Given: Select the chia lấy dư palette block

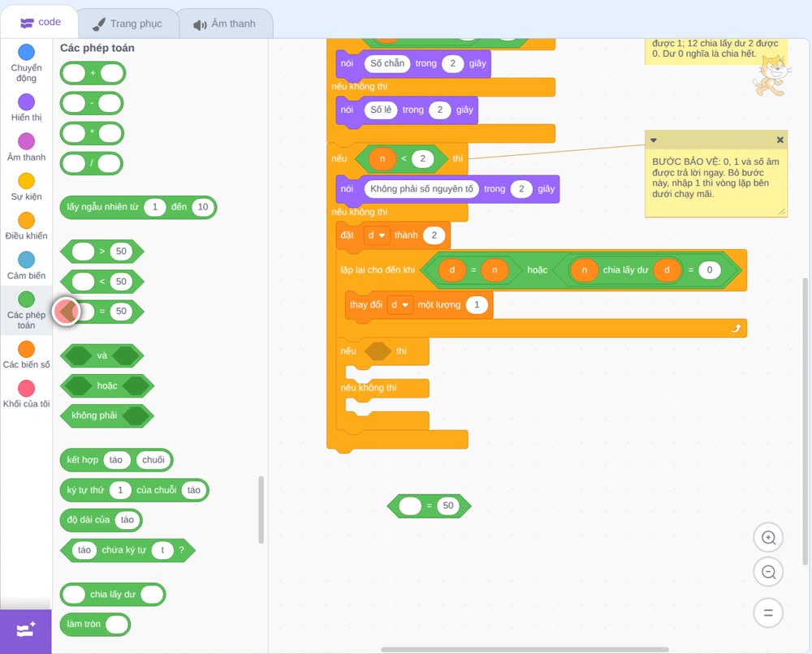Looking at the screenshot, I should point(112,595).
